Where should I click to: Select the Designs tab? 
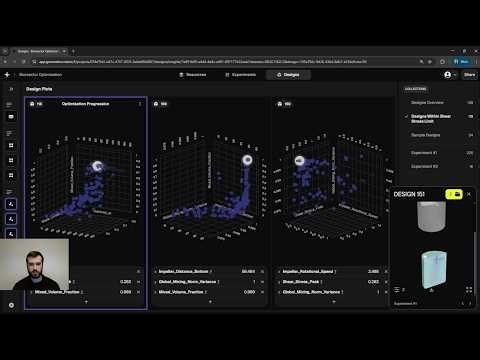tap(288, 75)
